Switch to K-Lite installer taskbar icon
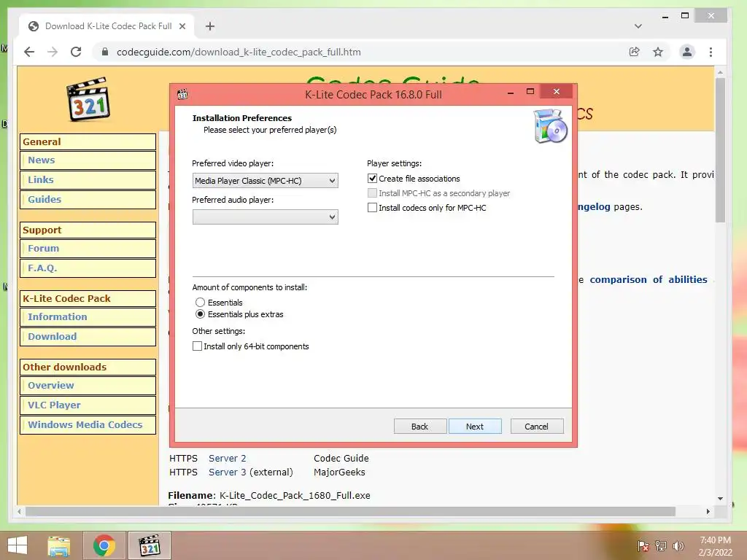 [149, 545]
